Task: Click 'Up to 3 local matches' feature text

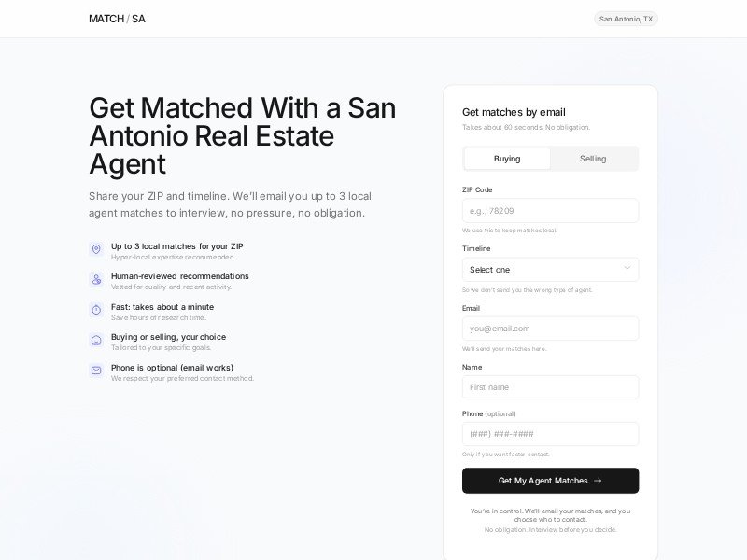Action: coord(176,246)
